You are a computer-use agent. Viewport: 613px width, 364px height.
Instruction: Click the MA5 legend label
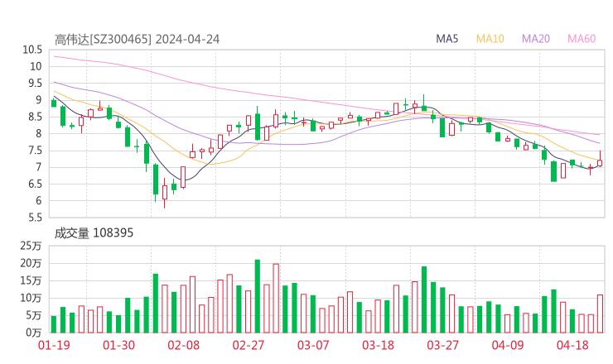(x=446, y=39)
